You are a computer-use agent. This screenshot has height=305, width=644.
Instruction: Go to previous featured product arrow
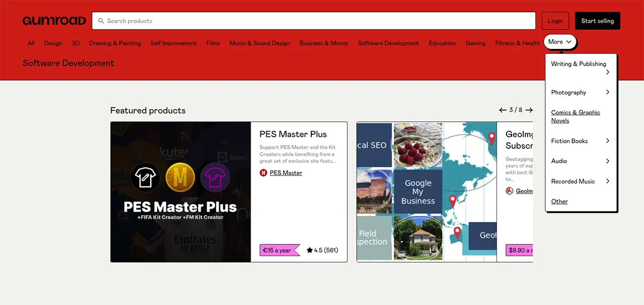[502, 110]
